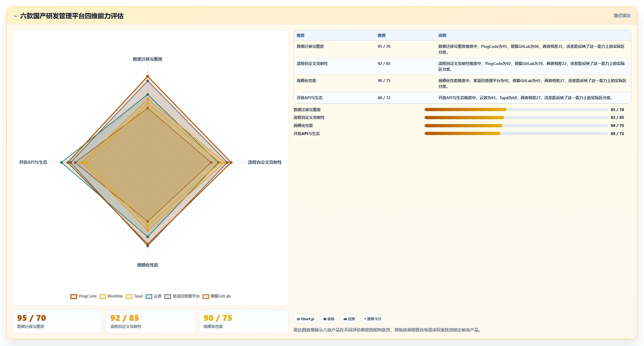The image size is (644, 346).
Task: Click the Chart.js tag chip
Action: [305, 319]
